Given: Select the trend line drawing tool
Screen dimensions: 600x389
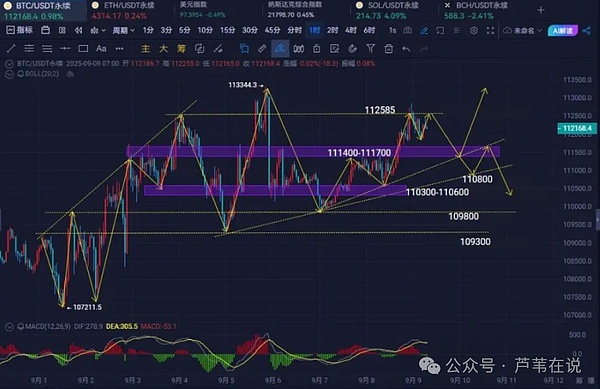Looking at the screenshot, I should click(x=11, y=49).
